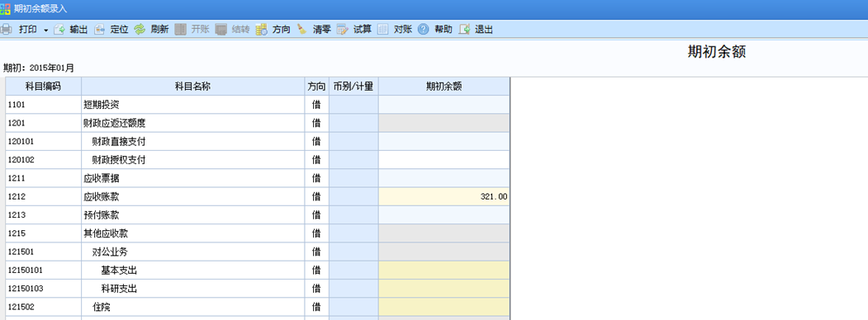Select the 应收账款 row name
This screenshot has height=320, width=868.
[102, 196]
